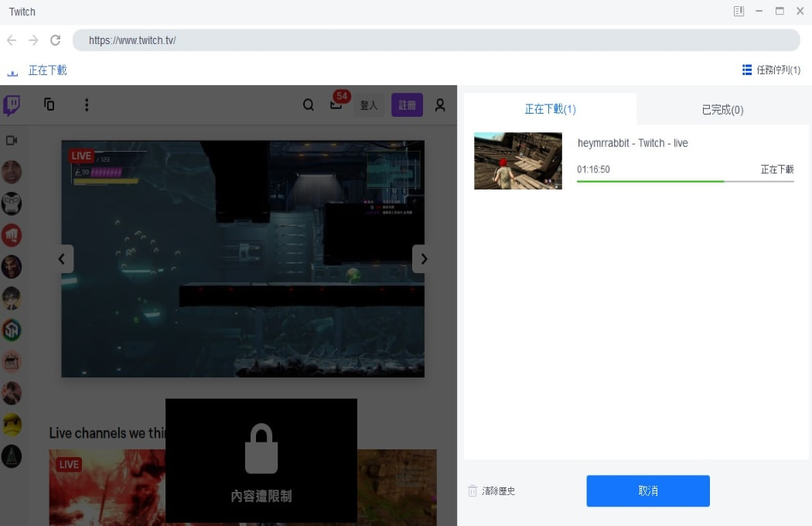812x526 pixels.
Task: Open the user profile icon on Twitch
Action: tap(440, 105)
